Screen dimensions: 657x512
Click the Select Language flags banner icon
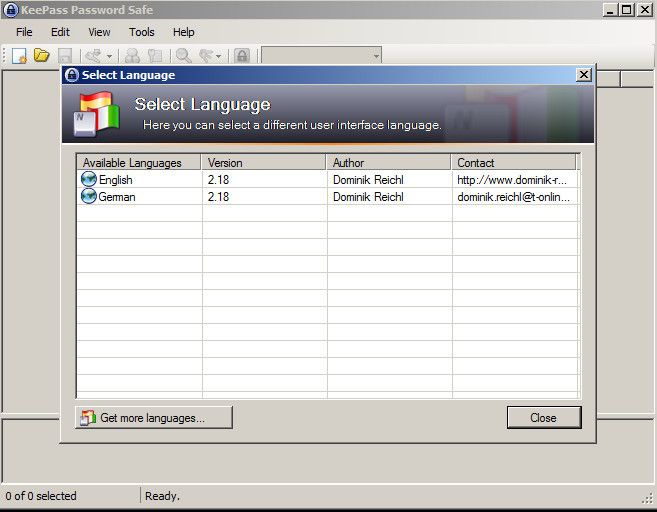tap(97, 114)
